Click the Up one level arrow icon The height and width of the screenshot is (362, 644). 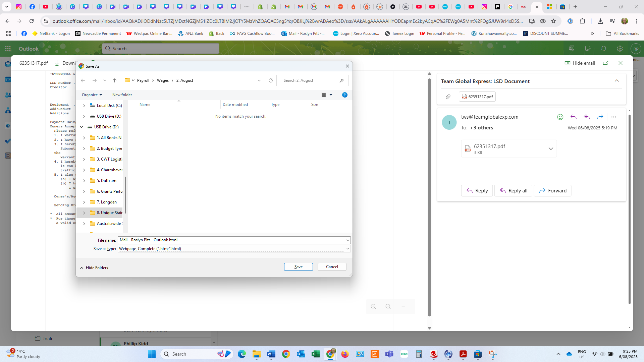coord(114,80)
